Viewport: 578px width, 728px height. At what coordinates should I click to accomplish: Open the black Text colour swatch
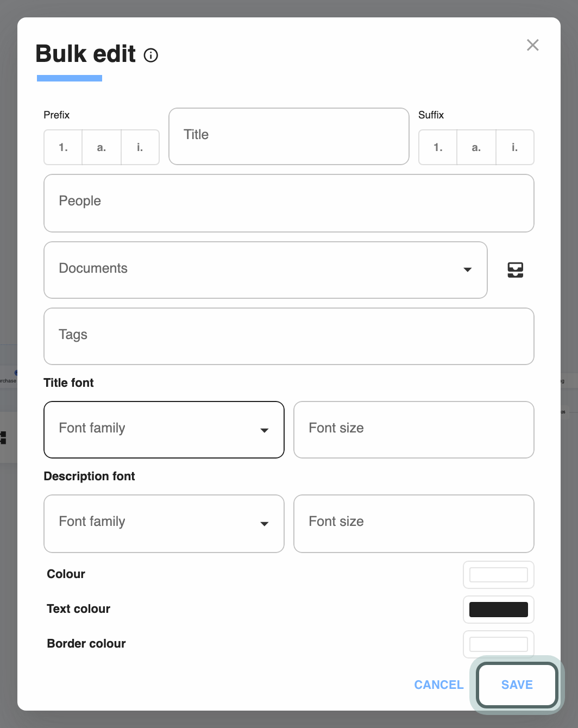click(499, 610)
